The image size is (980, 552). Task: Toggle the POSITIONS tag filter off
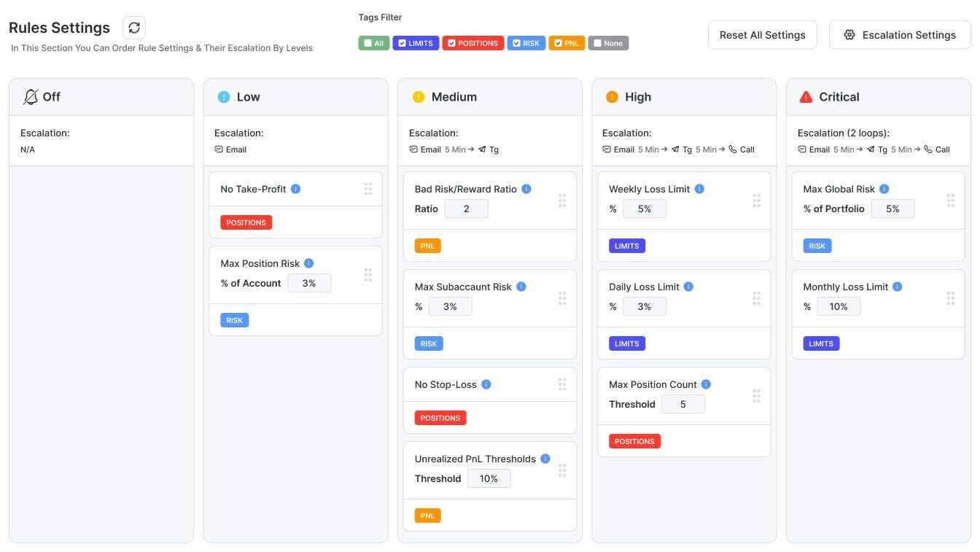tap(451, 43)
